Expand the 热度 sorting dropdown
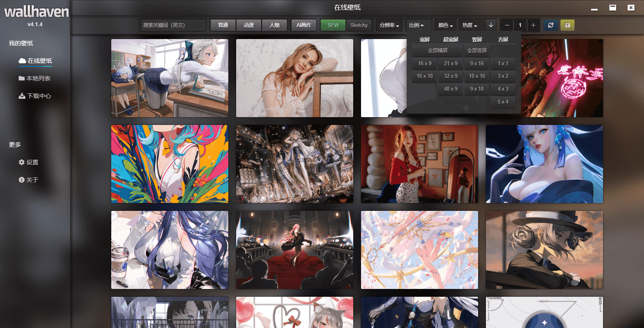 pos(470,25)
